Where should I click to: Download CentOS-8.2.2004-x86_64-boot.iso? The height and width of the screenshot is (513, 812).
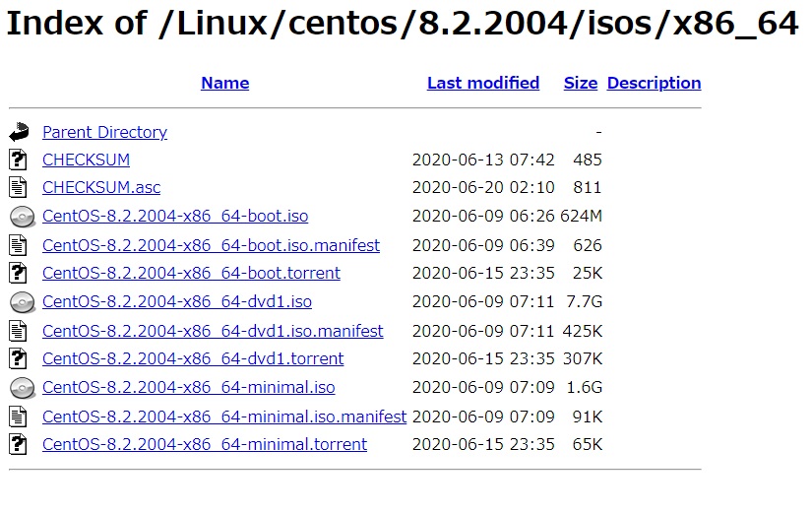click(x=175, y=216)
